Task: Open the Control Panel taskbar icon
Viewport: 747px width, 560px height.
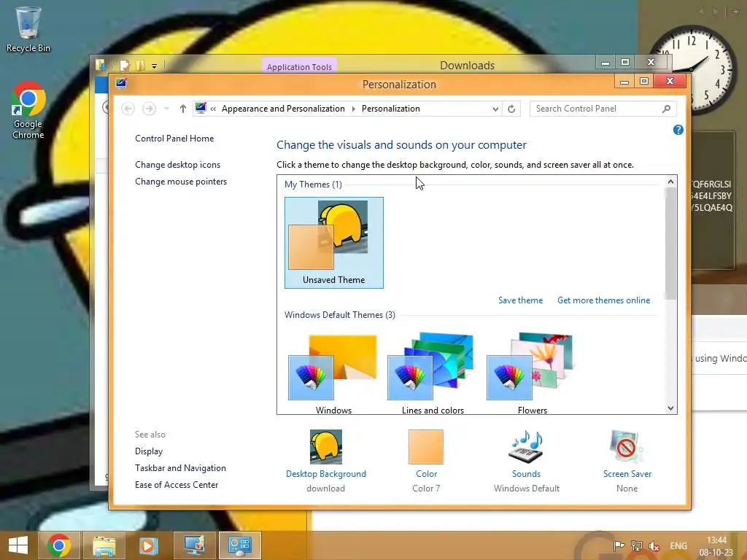Action: (239, 545)
